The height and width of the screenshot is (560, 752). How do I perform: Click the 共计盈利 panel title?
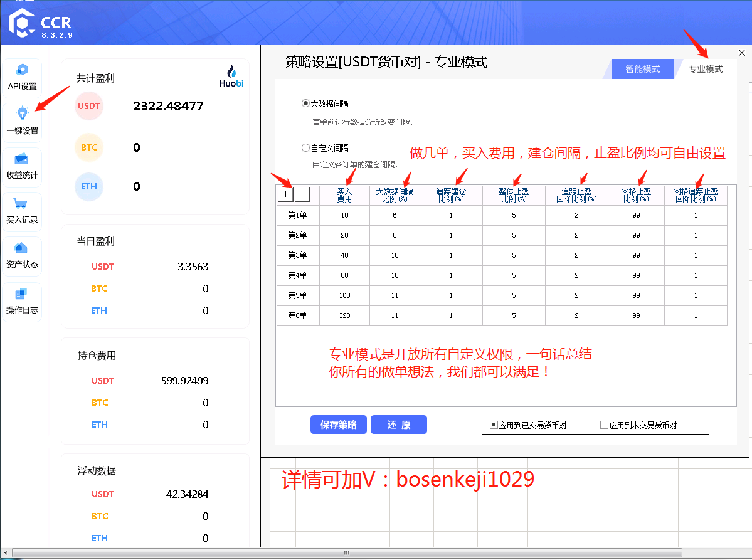point(95,78)
